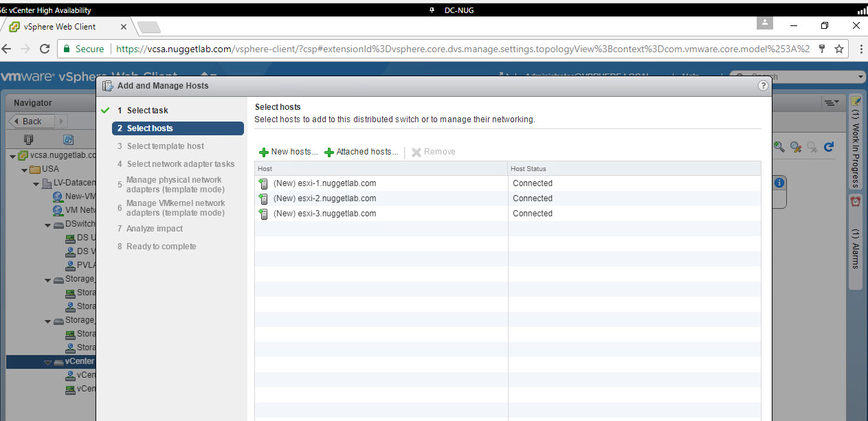Click the blue information icon
The image size is (868, 421).
[x=779, y=183]
